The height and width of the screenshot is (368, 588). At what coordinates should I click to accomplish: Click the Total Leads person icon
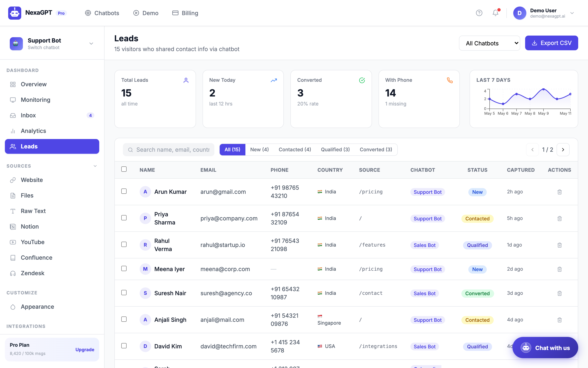[186, 80]
